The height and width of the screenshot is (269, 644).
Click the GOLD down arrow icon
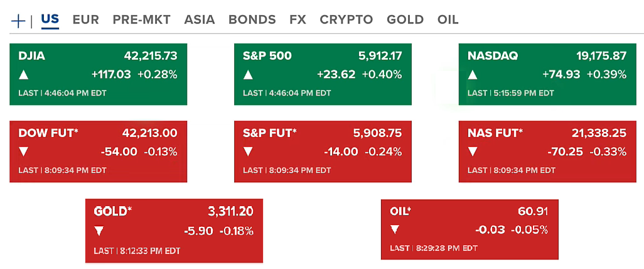tap(99, 231)
